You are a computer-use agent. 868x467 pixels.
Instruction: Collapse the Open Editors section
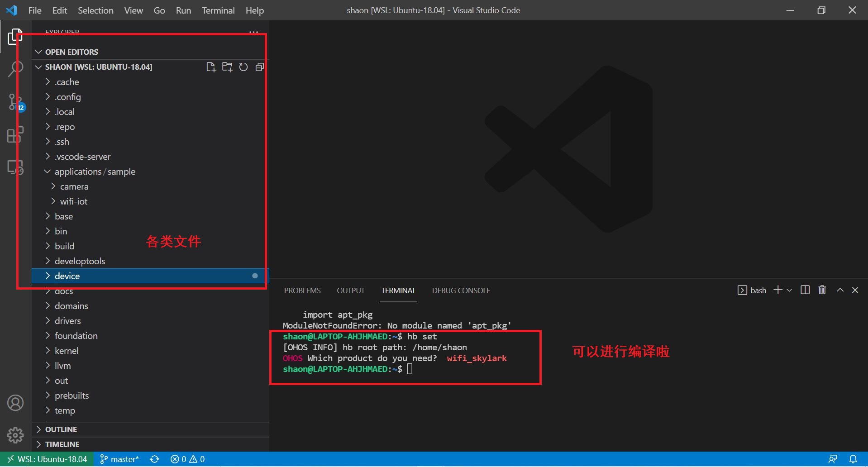coord(149,52)
